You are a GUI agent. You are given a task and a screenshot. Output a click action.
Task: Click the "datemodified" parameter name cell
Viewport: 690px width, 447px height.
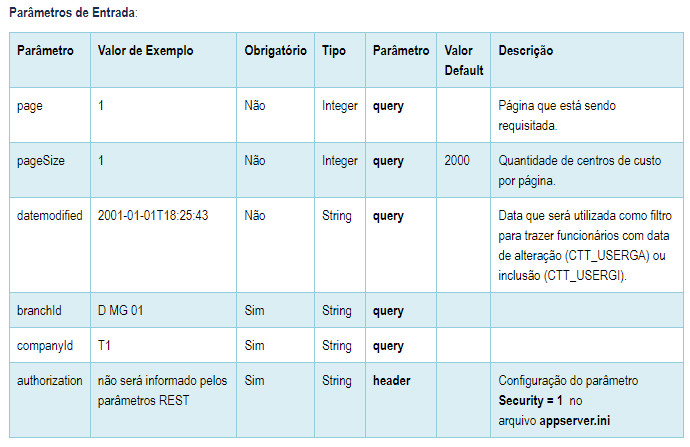coord(50,215)
